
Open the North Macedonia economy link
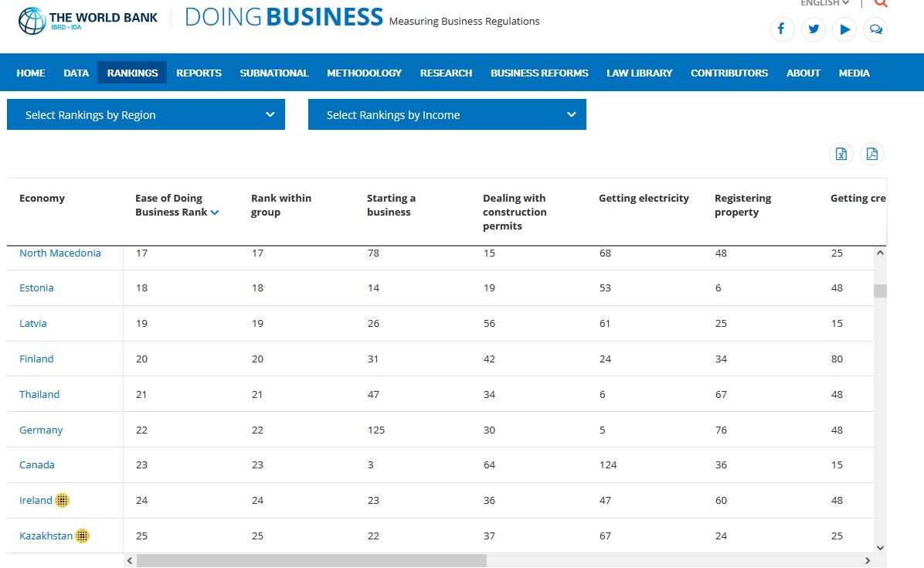[60, 253]
